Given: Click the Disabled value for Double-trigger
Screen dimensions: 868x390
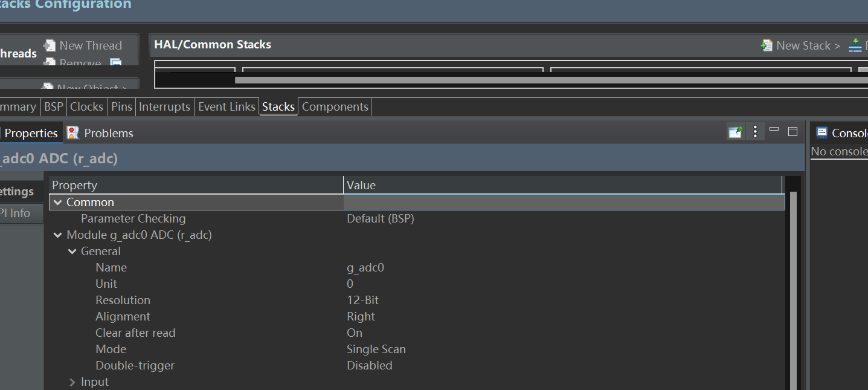Looking at the screenshot, I should [370, 366].
